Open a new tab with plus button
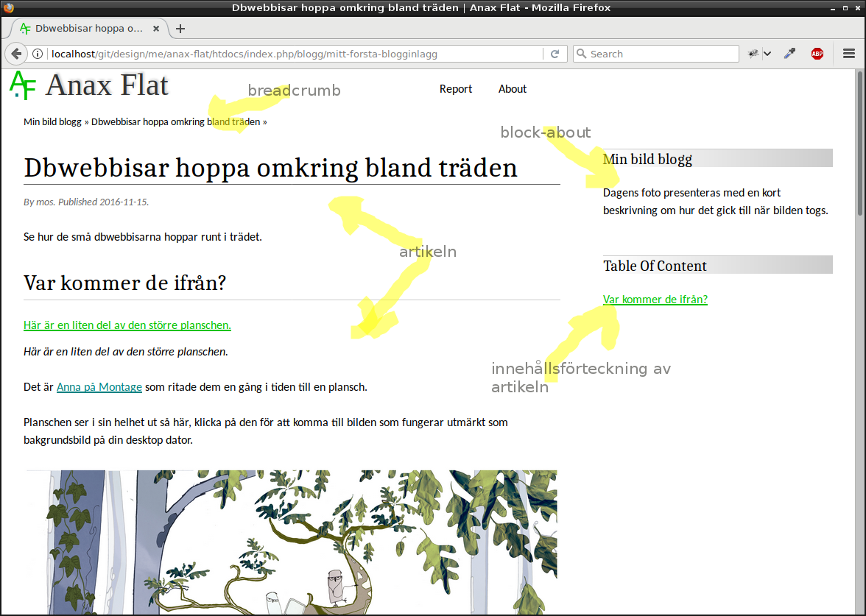 (180, 28)
